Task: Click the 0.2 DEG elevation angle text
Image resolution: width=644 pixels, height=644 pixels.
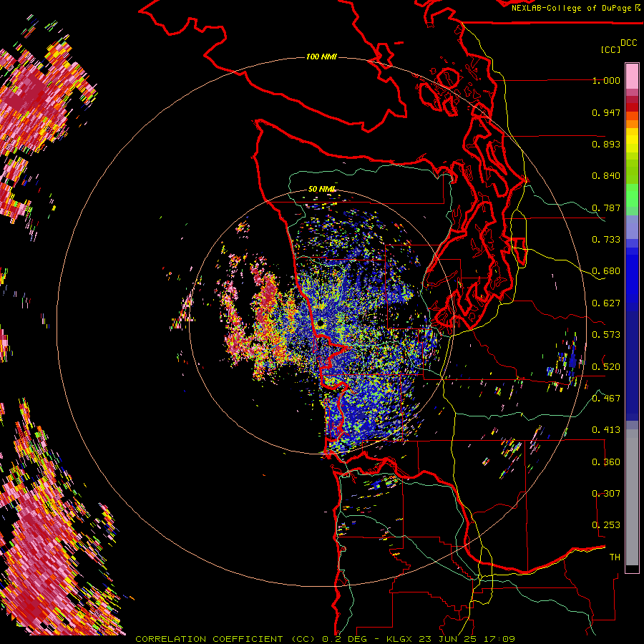Action: coord(346,639)
